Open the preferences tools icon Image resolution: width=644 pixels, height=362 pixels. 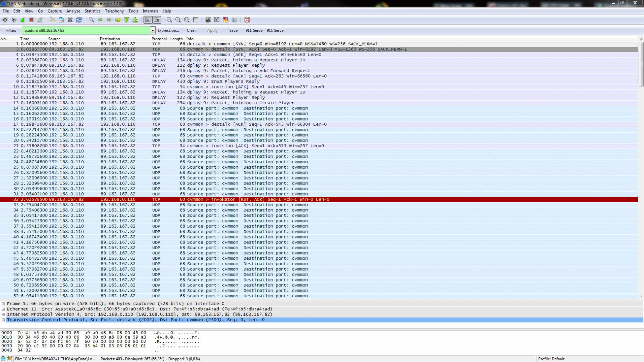coord(234,20)
